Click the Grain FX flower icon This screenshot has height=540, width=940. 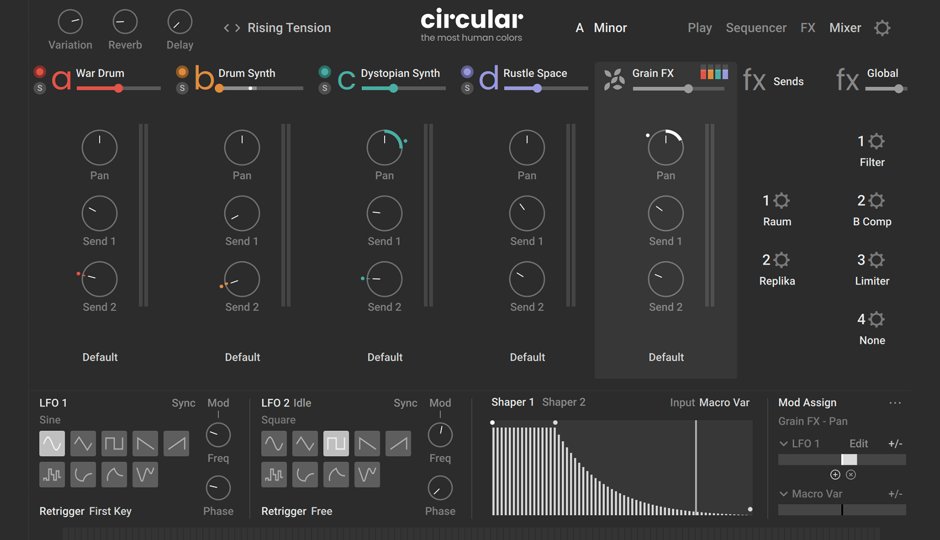pyautogui.click(x=614, y=79)
